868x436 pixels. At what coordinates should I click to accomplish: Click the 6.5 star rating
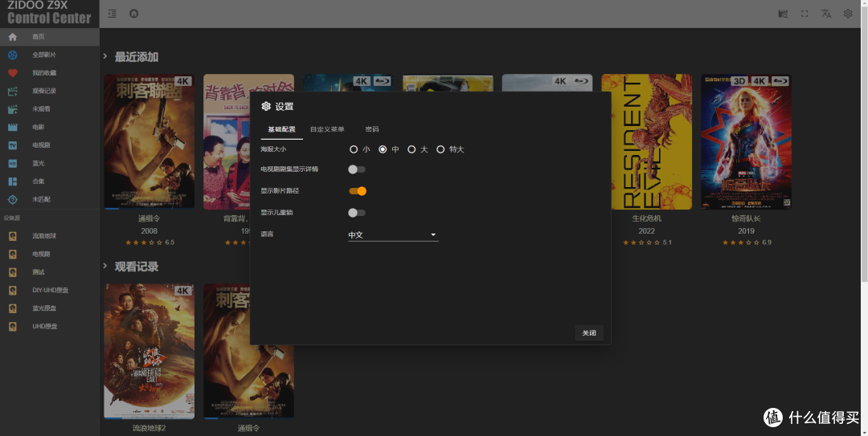pos(149,242)
